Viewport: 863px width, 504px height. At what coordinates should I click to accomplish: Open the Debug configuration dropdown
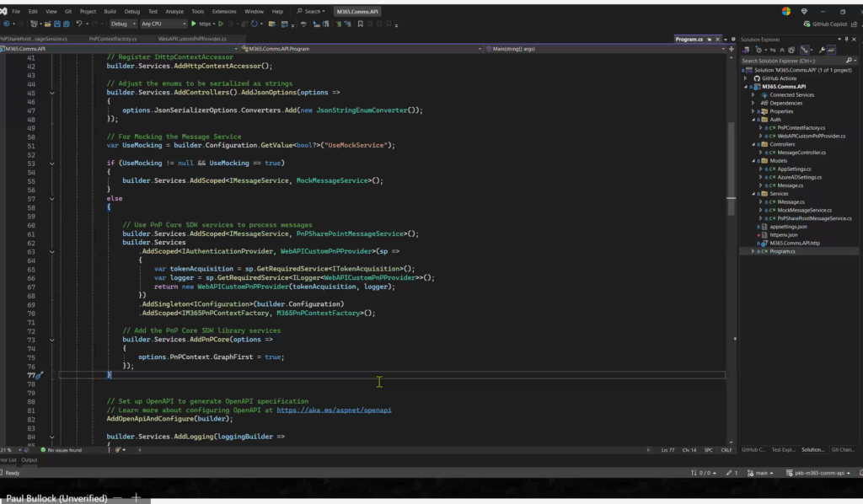[x=123, y=24]
